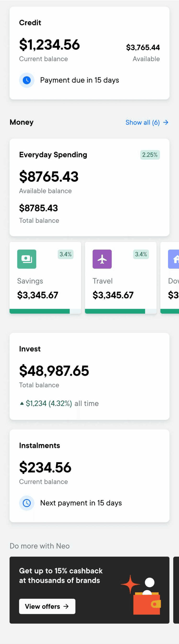Click the 2.25% rate badge on Everyday Spending
This screenshot has height=644, width=179.
(x=150, y=155)
